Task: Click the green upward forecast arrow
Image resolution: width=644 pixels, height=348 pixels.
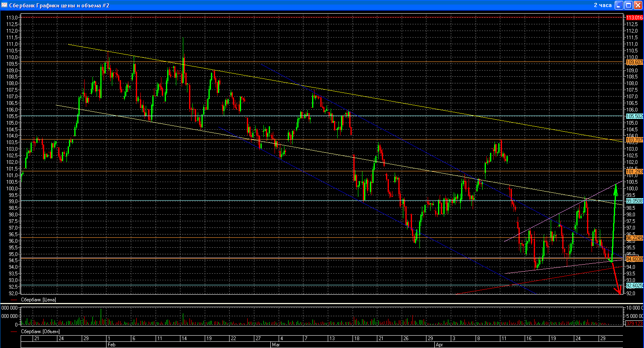Action: click(x=614, y=219)
